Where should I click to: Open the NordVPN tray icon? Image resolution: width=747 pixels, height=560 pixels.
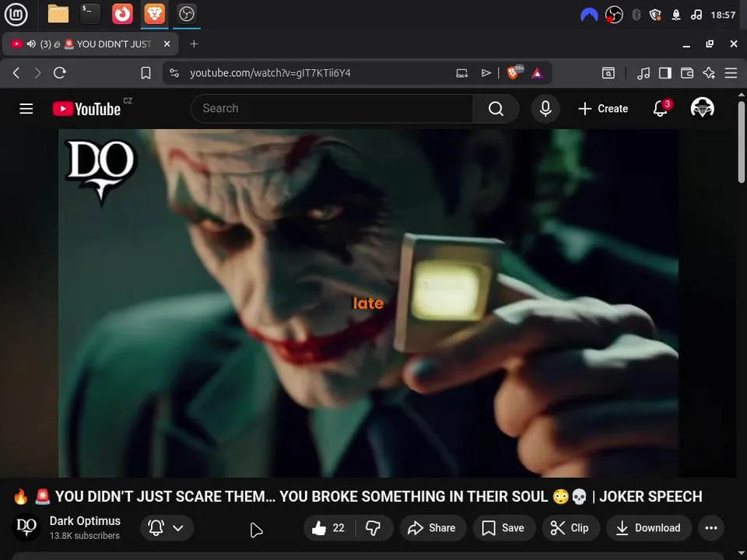click(589, 16)
